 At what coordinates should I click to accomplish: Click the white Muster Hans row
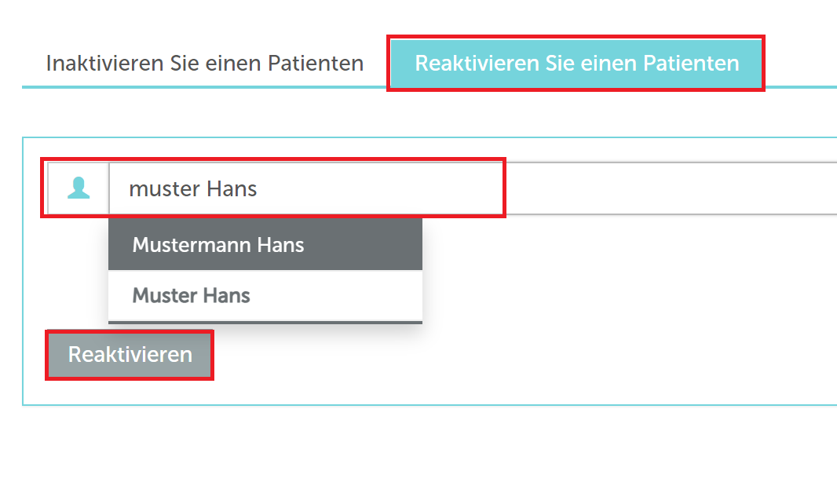coord(265,295)
